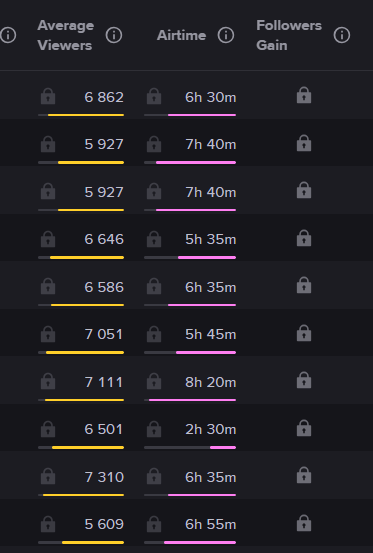This screenshot has width=373, height=553.
Task: Click lock icon beside 6h 55m airtime
Action: point(154,524)
